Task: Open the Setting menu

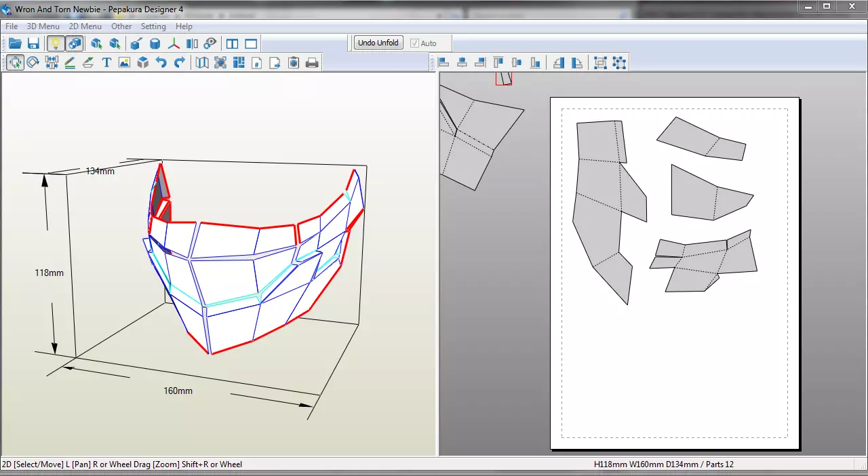Action: tap(153, 26)
